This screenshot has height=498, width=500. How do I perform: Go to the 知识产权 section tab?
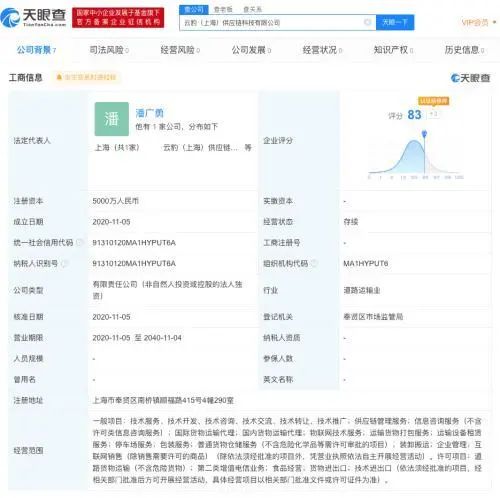[x=393, y=50]
